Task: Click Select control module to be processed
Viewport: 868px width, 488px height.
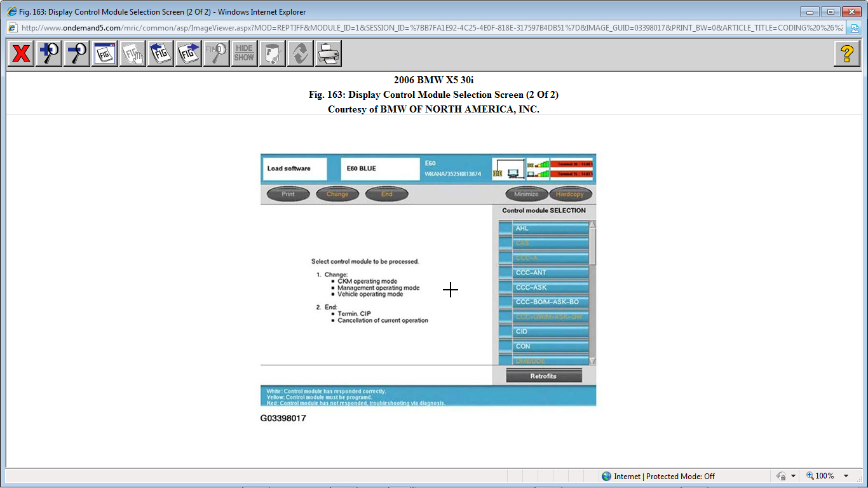Action: pos(365,261)
